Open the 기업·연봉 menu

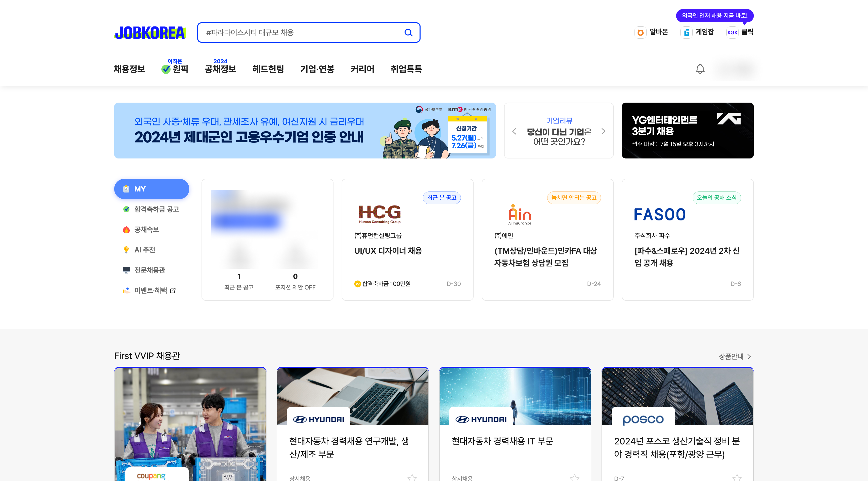[x=317, y=69]
